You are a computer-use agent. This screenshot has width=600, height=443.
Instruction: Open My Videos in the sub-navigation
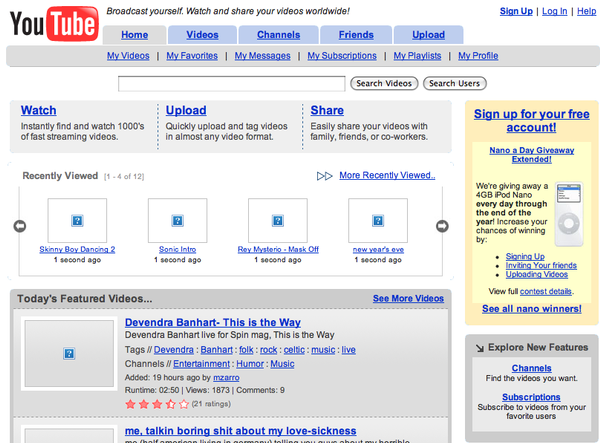click(128, 56)
